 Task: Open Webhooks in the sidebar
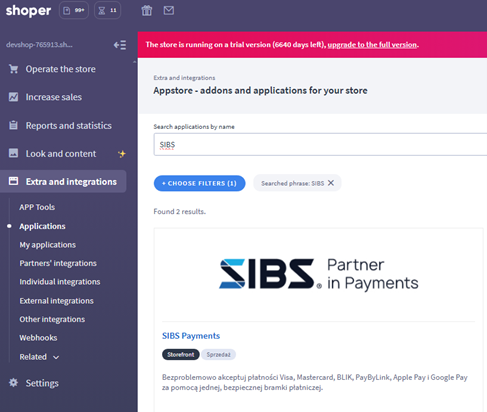(x=38, y=338)
